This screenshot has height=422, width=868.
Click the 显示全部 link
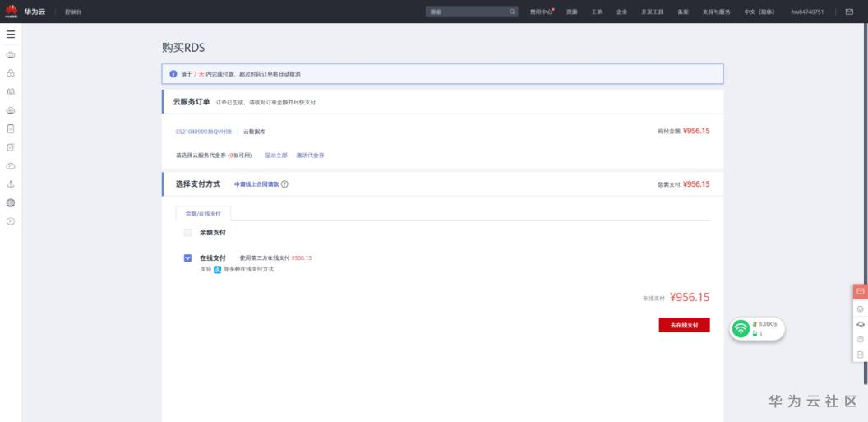[x=276, y=155]
